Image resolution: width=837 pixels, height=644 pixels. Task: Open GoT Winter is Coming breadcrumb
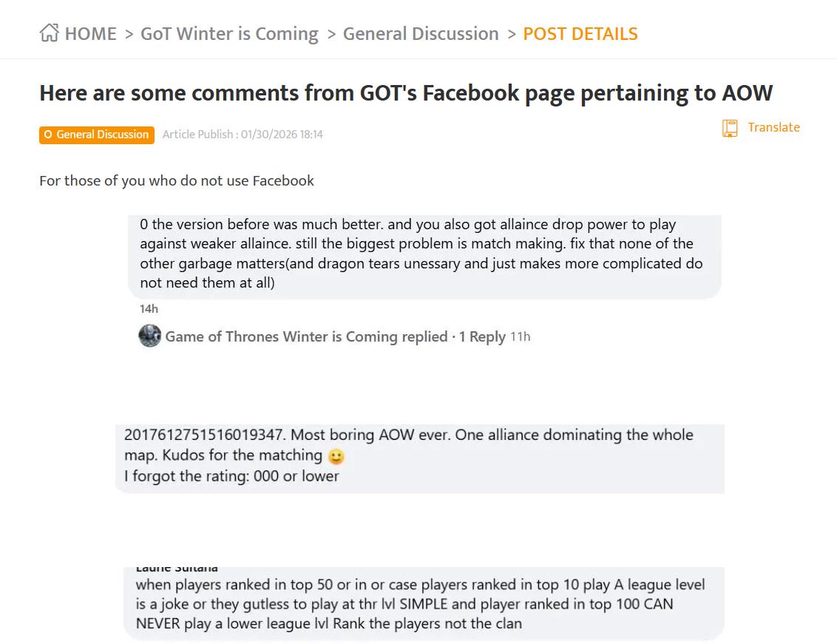coord(229,34)
